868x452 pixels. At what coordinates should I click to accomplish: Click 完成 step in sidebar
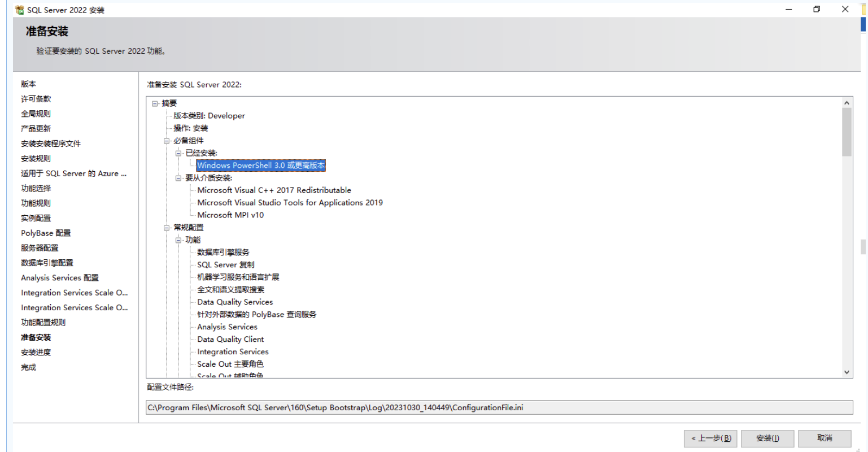coord(28,367)
